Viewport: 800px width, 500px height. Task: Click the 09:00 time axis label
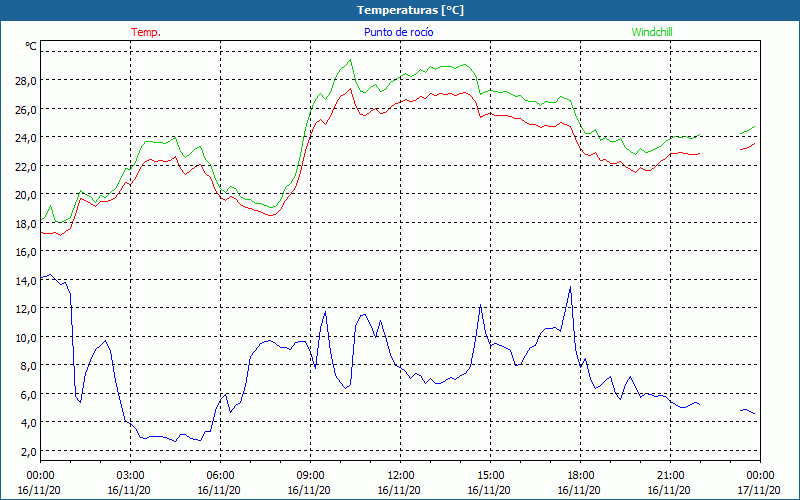(x=310, y=475)
